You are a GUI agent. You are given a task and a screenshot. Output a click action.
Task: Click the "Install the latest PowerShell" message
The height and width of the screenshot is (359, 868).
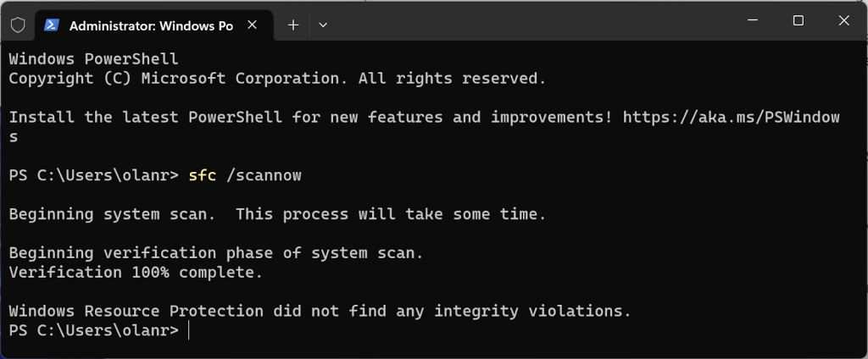(309, 117)
